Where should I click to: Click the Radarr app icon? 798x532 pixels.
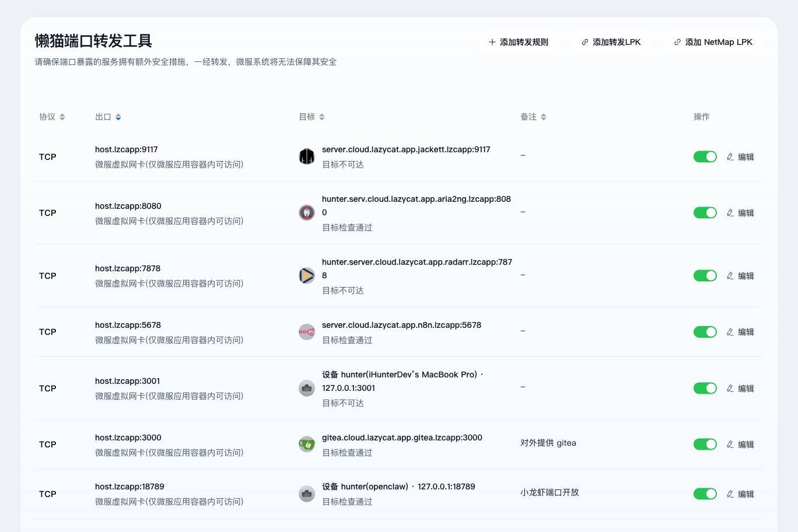[307, 275]
